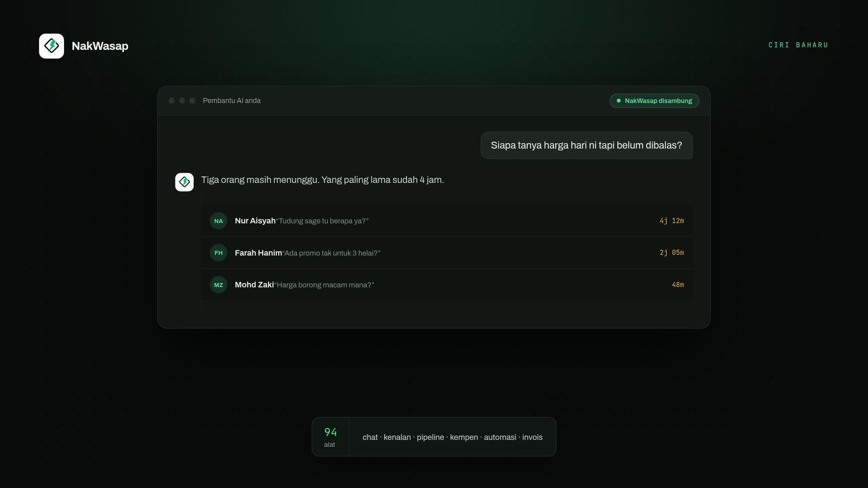Select the NA avatar for Nur Aisyah
868x488 pixels.
[219, 221]
